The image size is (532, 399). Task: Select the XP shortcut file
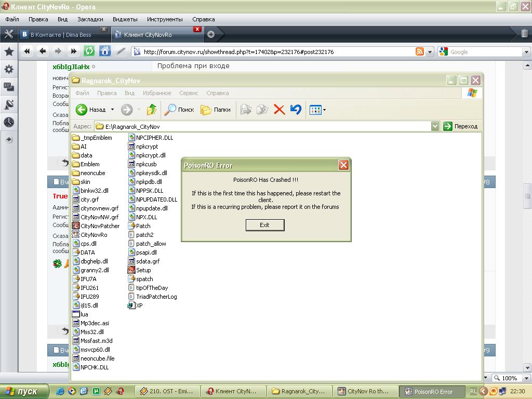pos(135,305)
